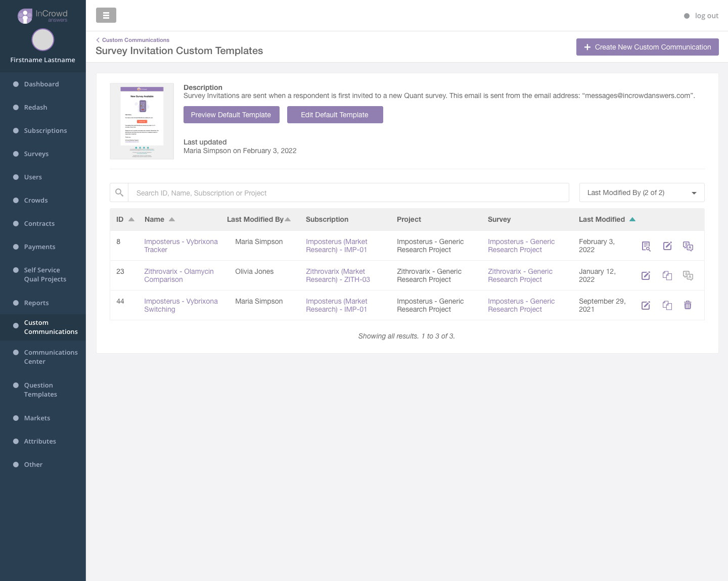Viewport: 728px width, 581px height.
Task: Edit the Zithrovarix - Olamycin Comparison template
Action: (x=646, y=276)
